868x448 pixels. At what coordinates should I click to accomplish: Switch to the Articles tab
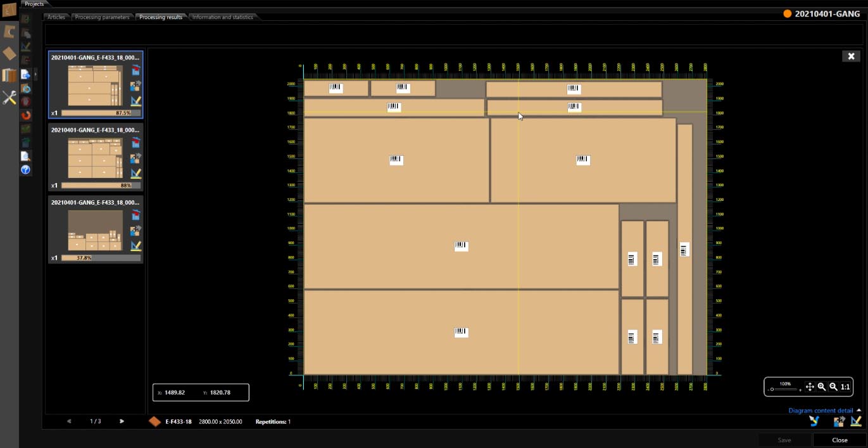tap(56, 17)
